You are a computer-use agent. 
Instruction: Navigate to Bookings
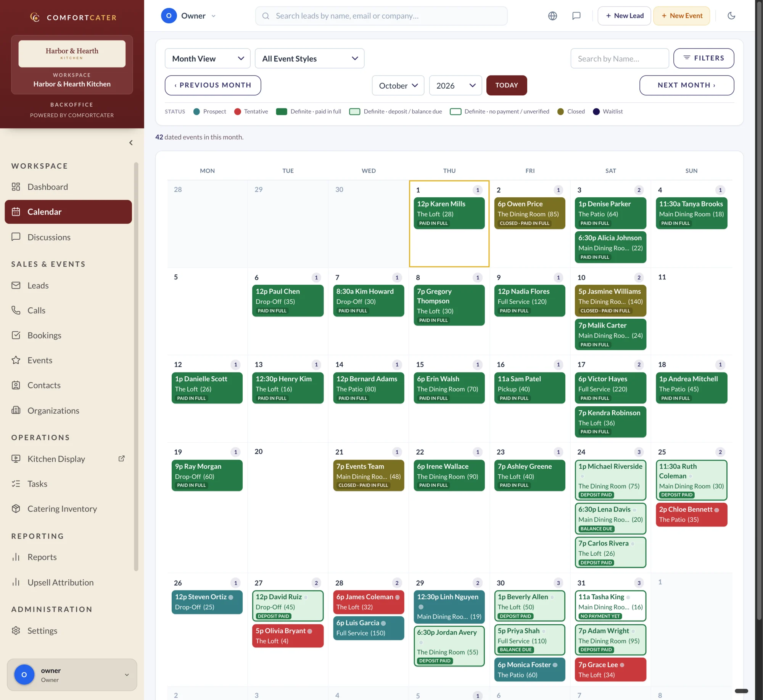(68, 335)
